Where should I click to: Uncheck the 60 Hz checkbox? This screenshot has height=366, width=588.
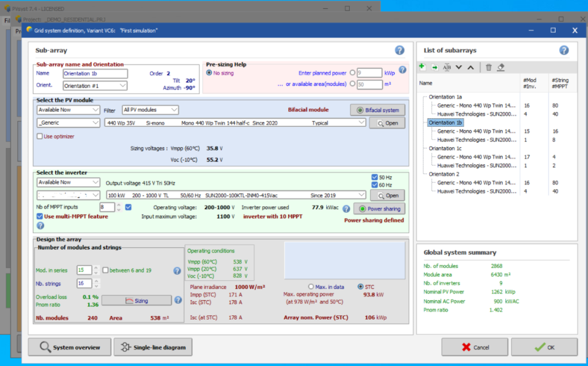pos(375,185)
